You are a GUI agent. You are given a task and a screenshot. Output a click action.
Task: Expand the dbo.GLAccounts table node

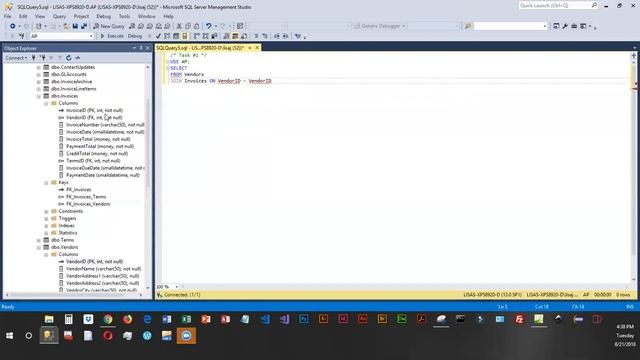(39, 75)
